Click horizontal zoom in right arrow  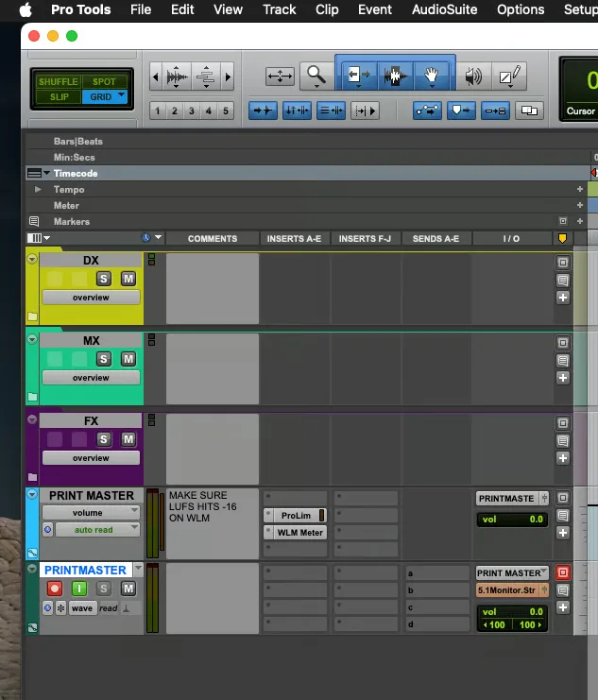(x=228, y=77)
